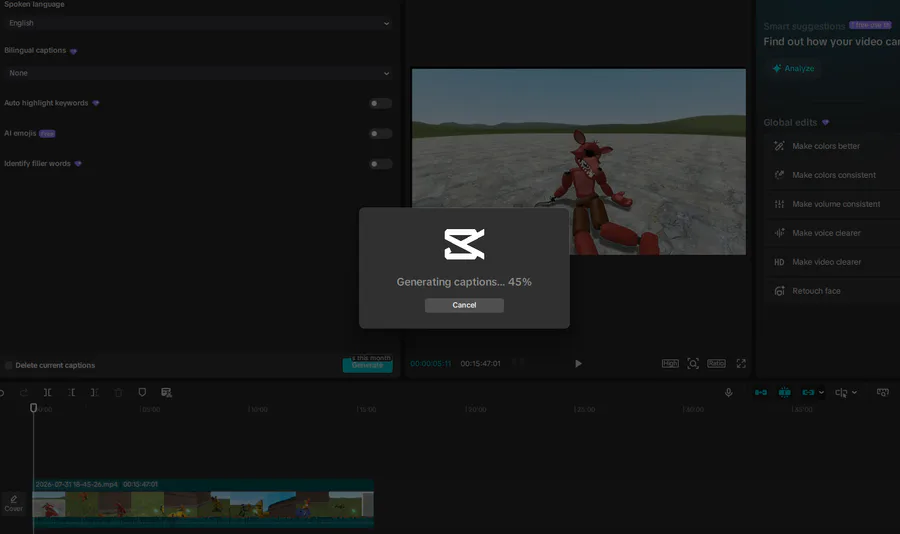Select Make voice clearer global edit
Viewport: 900px width, 534px height.
[x=832, y=233]
